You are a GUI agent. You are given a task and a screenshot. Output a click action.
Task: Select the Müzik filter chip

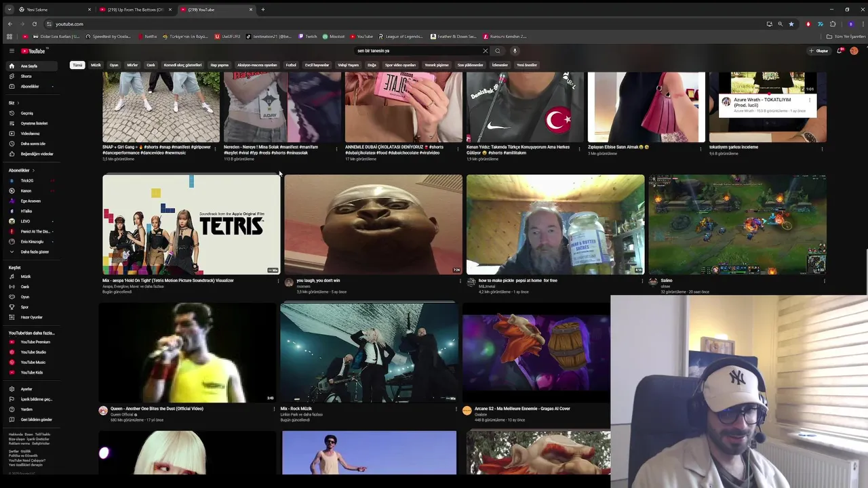[x=96, y=65]
